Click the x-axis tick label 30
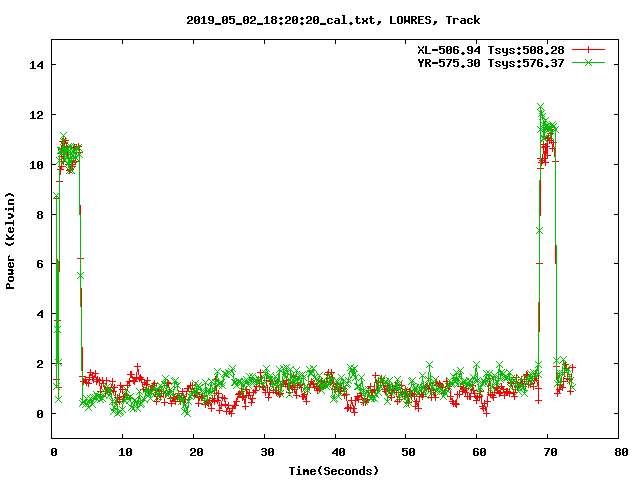Viewport: 640px width, 480px height. coord(267,452)
